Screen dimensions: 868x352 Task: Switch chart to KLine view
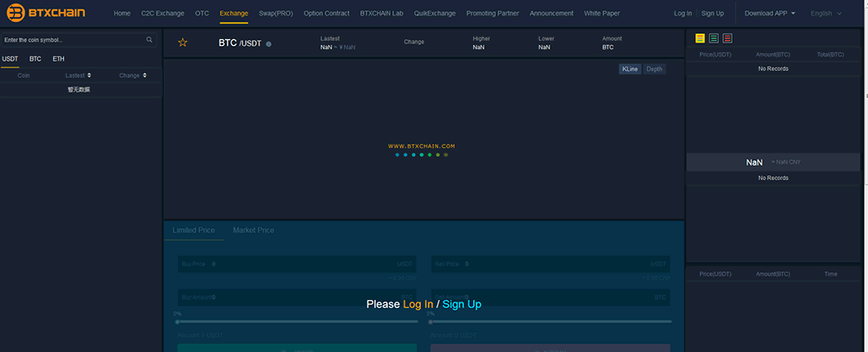pos(630,69)
